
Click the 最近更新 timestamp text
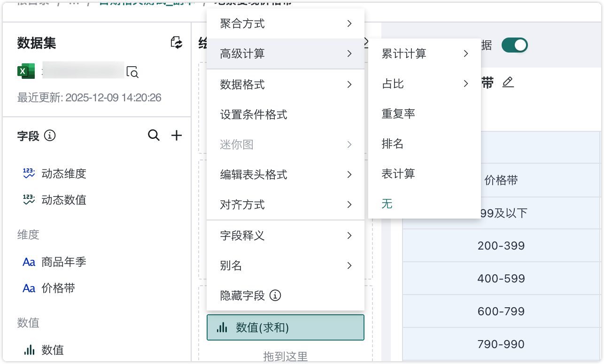coord(89,98)
